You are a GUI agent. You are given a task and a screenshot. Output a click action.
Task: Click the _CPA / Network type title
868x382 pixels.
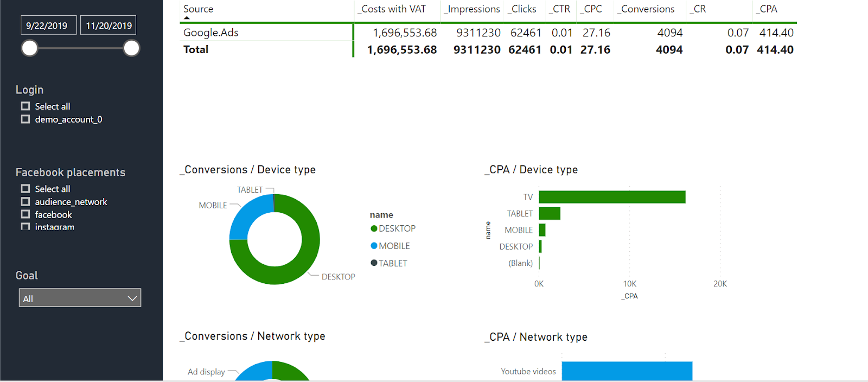click(536, 337)
